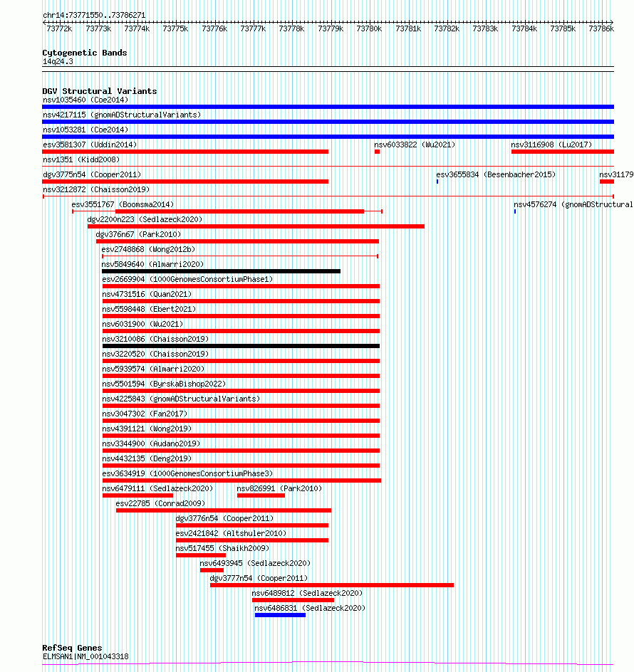Click the nsv3212872 (Chaisson2019) label
634x672 pixels.
pyautogui.click(x=96, y=190)
